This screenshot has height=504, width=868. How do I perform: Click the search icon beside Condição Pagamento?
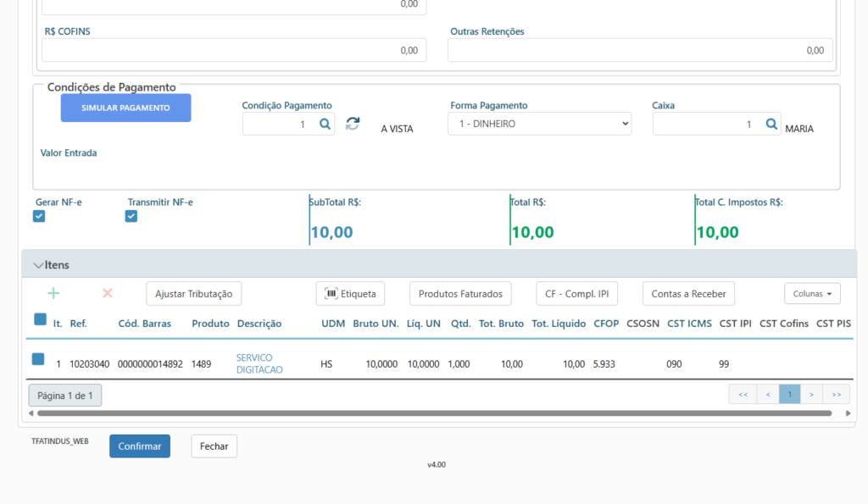(x=325, y=124)
